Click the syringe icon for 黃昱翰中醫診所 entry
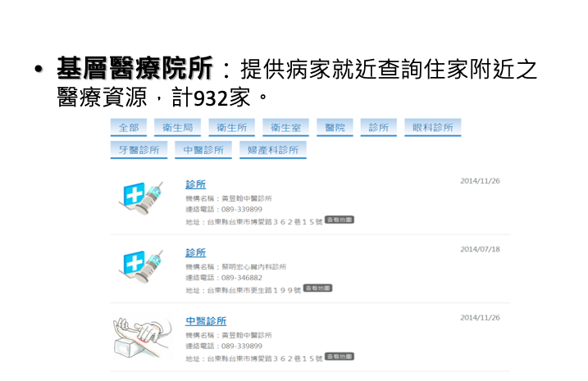This screenshot has height=381, width=588. [143, 198]
